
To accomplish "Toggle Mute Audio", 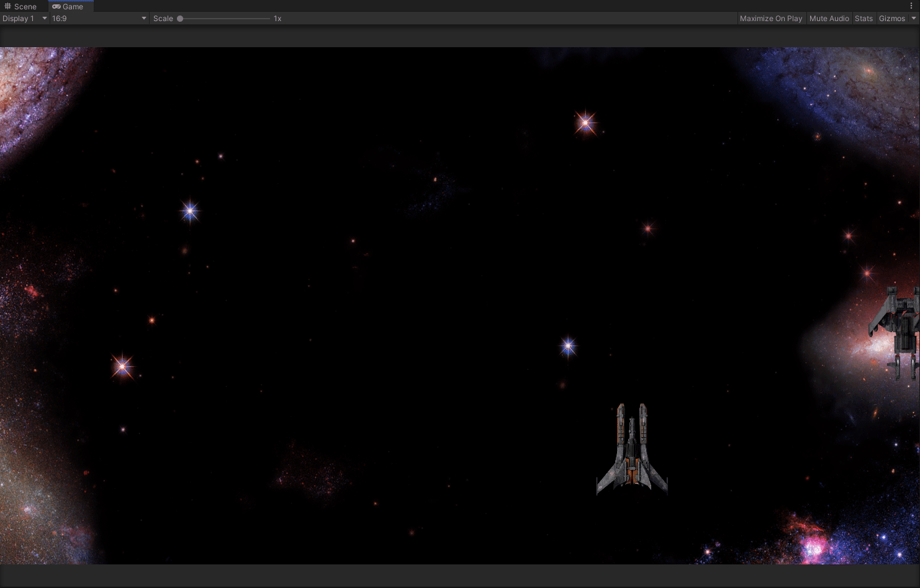I will click(829, 19).
